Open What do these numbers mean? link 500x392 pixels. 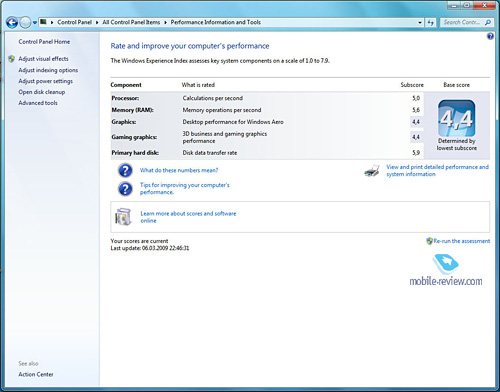(179, 170)
